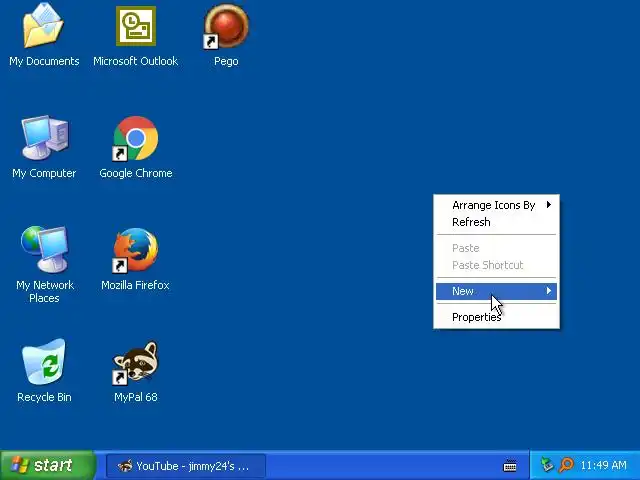Click the greyed-out Paste entry

click(496, 248)
